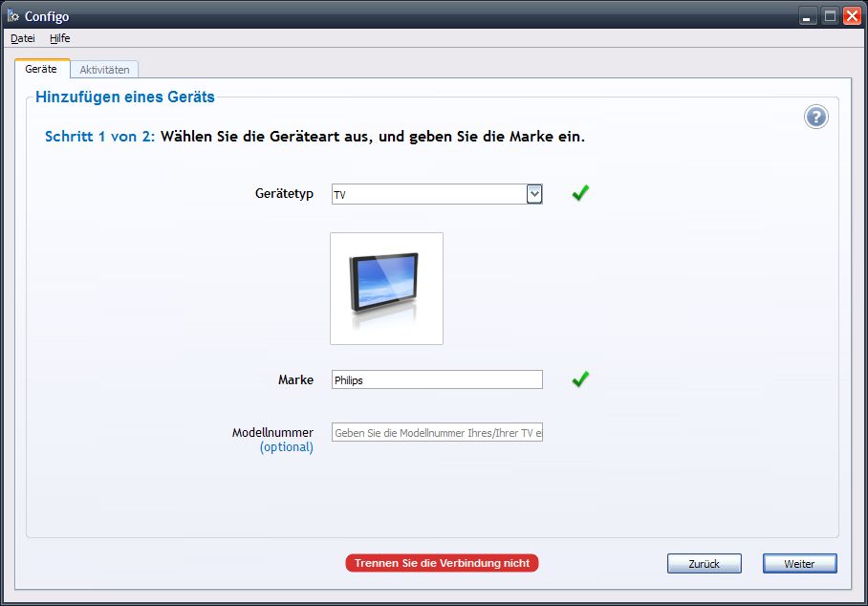Screen dimensions: 868x606
Task: Switch to the Geräte tab
Action: click(41, 69)
